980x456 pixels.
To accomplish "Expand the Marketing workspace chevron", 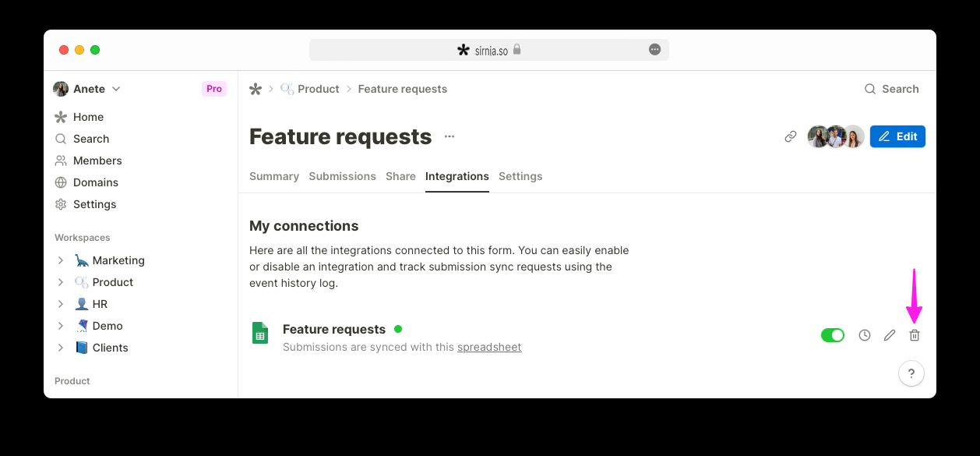I will coord(61,260).
